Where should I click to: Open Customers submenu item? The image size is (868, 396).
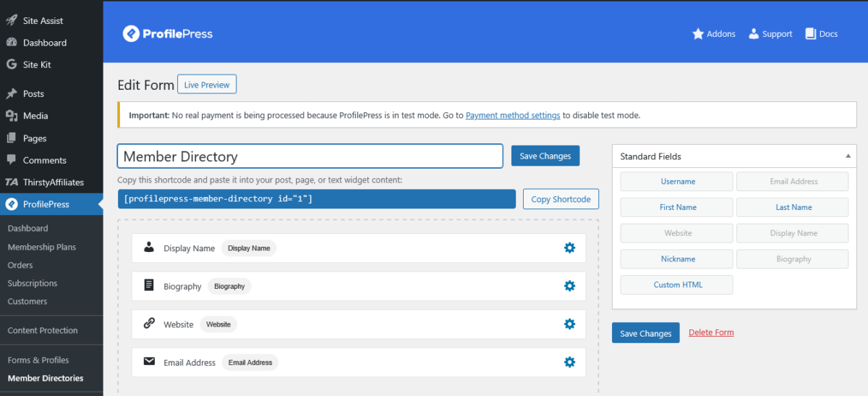27,301
